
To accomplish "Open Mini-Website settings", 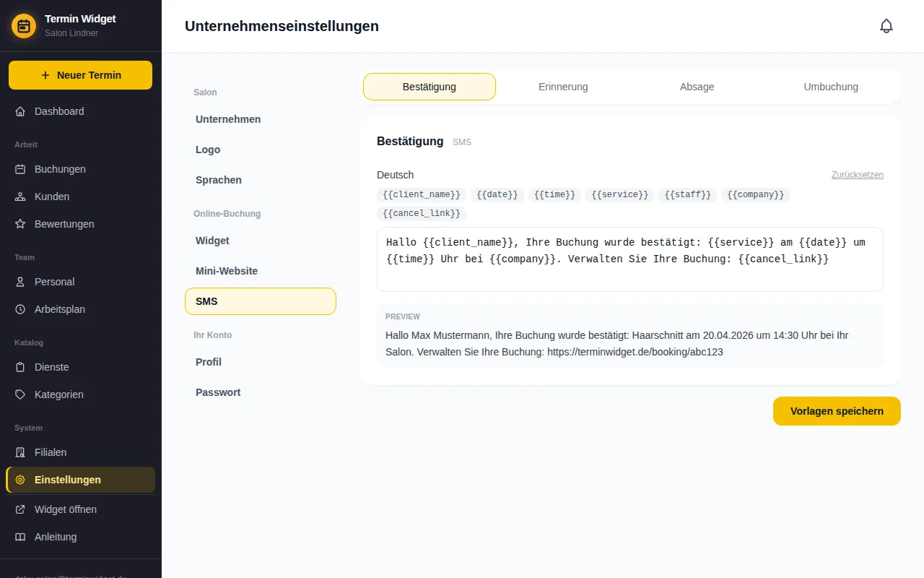I will pyautogui.click(x=261, y=271).
